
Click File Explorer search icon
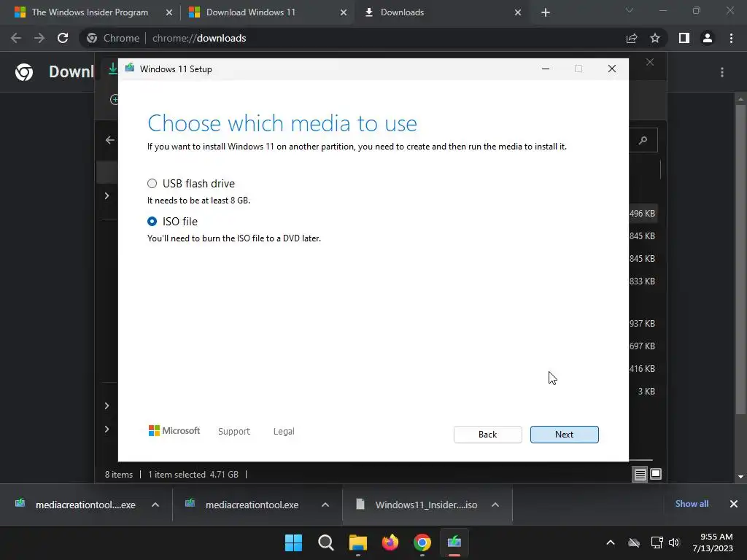click(643, 140)
